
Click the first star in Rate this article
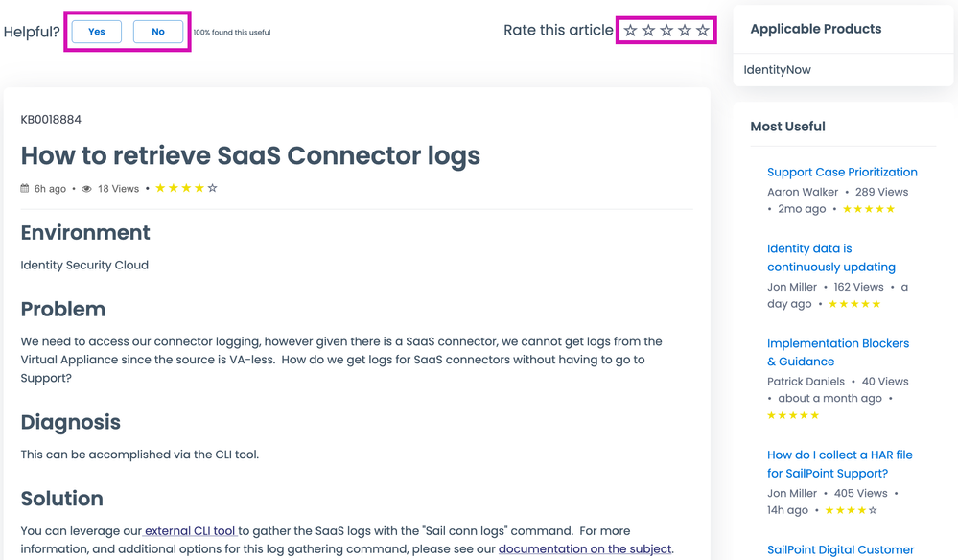click(630, 31)
